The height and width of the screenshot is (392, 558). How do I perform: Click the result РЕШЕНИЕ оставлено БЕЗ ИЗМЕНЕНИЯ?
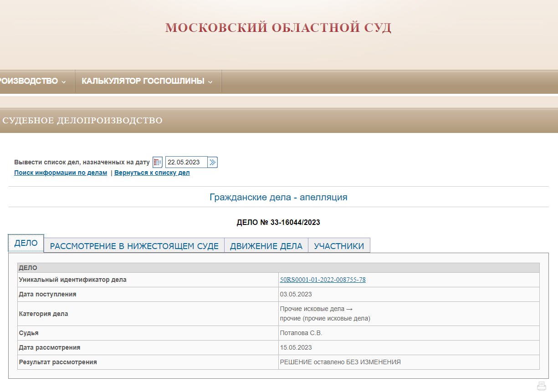(x=340, y=362)
